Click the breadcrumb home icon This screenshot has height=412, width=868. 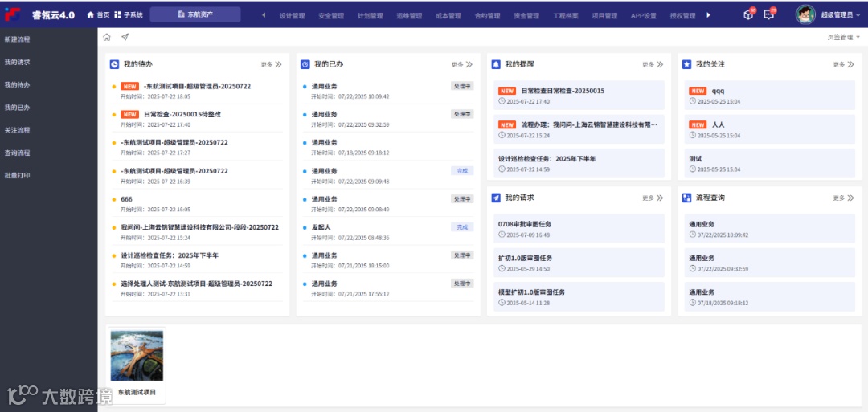107,37
